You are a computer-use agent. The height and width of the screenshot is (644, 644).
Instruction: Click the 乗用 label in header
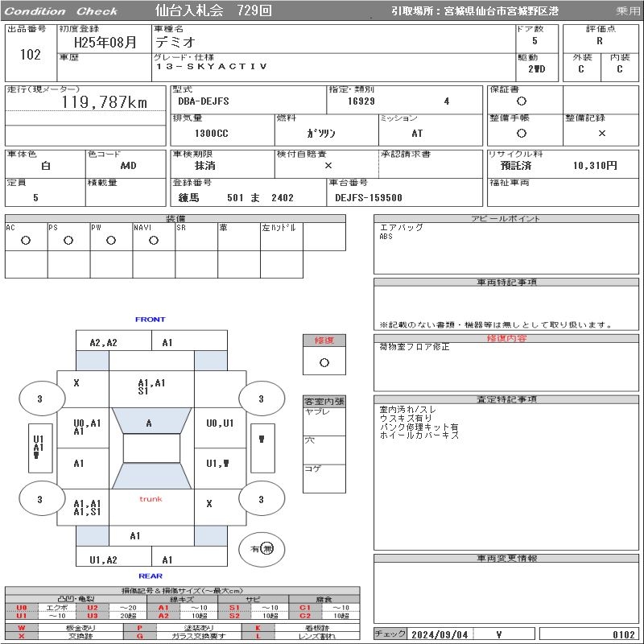(x=628, y=11)
